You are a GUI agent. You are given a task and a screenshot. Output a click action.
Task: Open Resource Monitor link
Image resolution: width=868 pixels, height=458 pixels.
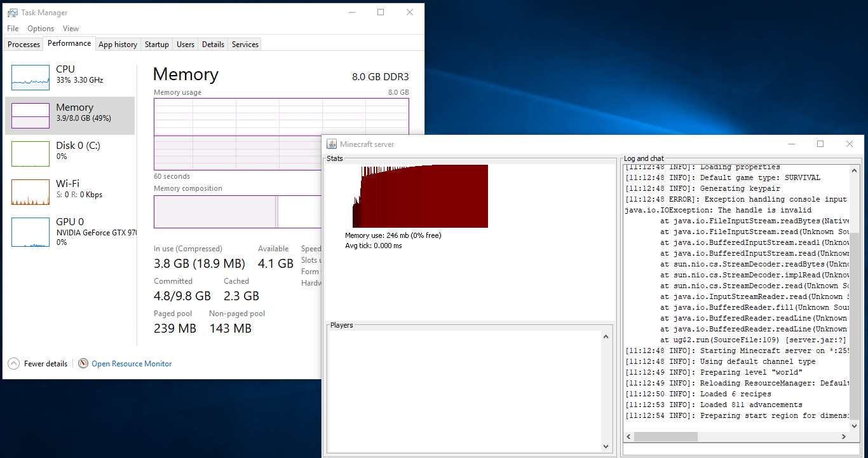pos(132,364)
